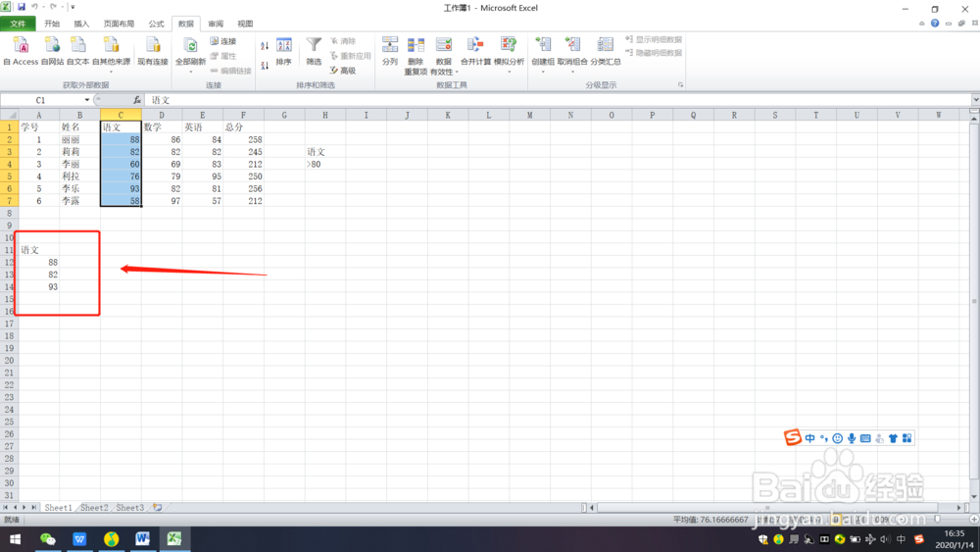Click cell A11 containing 语文

coord(39,250)
